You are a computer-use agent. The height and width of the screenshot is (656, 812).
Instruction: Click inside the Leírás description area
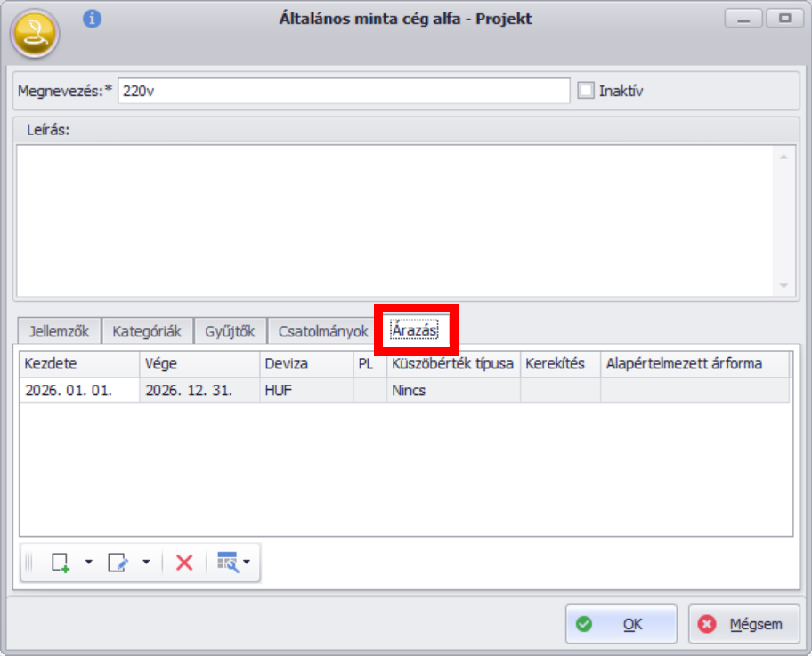click(396, 220)
